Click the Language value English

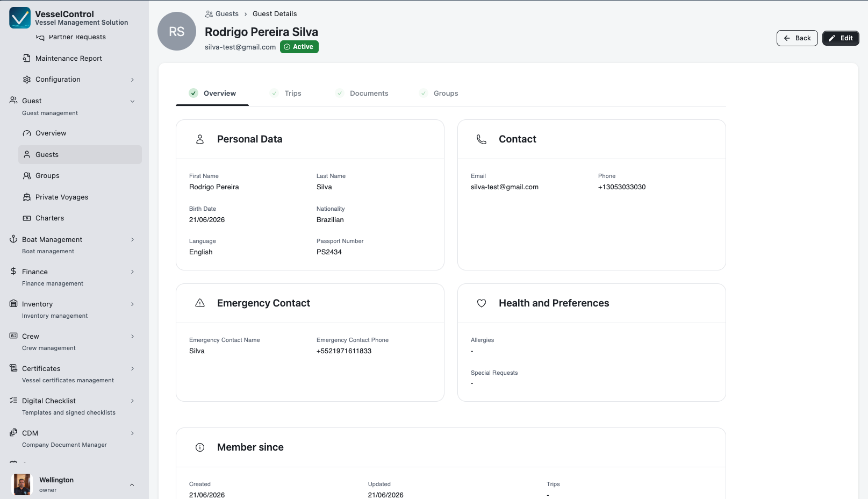[201, 252]
